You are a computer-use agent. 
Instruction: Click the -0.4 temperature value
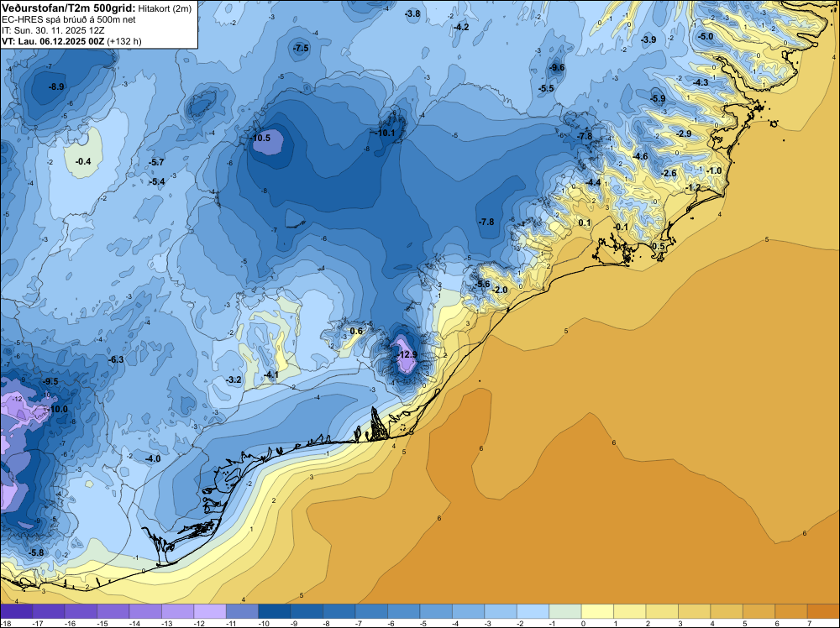83,162
